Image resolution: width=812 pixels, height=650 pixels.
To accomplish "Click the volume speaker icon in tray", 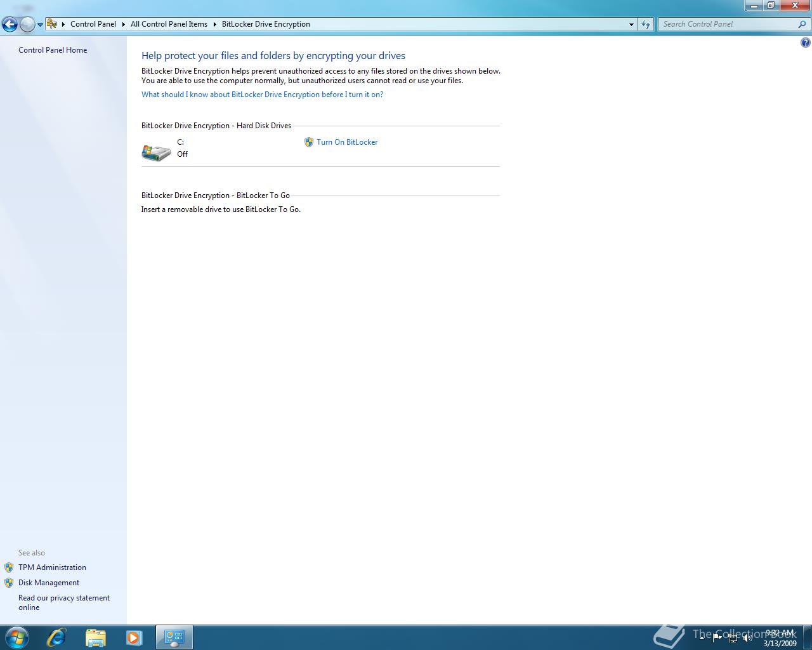I will click(x=748, y=638).
